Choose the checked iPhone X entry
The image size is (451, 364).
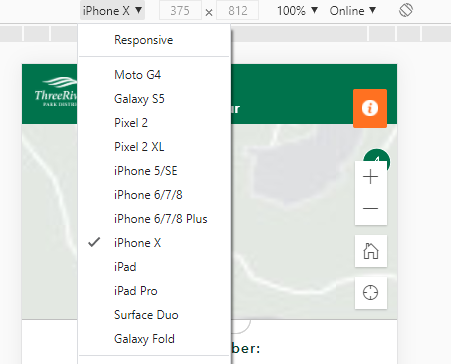pyautogui.click(x=154, y=243)
